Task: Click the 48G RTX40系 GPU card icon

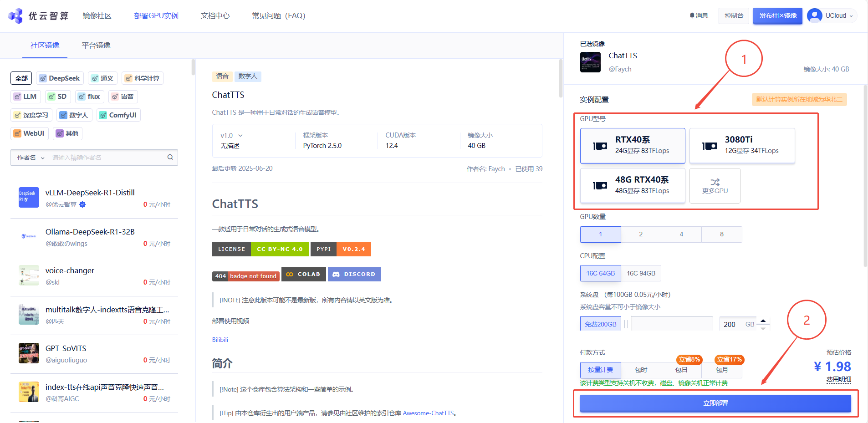Action: [600, 185]
